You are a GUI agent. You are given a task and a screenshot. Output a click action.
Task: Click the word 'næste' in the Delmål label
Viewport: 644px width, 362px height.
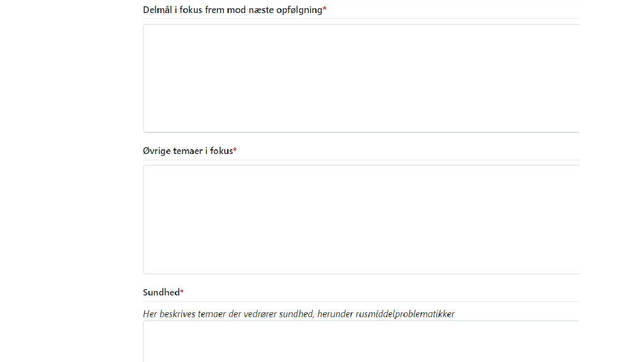(261, 10)
